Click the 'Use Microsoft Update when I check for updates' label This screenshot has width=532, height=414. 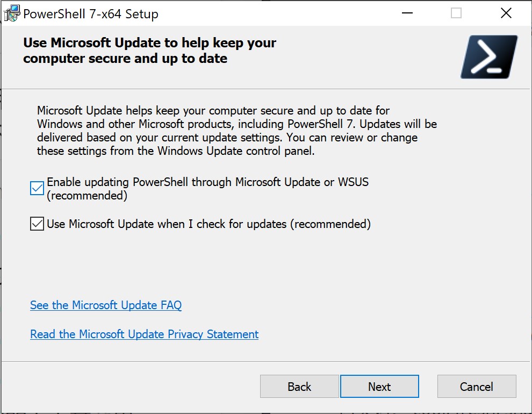tap(209, 224)
